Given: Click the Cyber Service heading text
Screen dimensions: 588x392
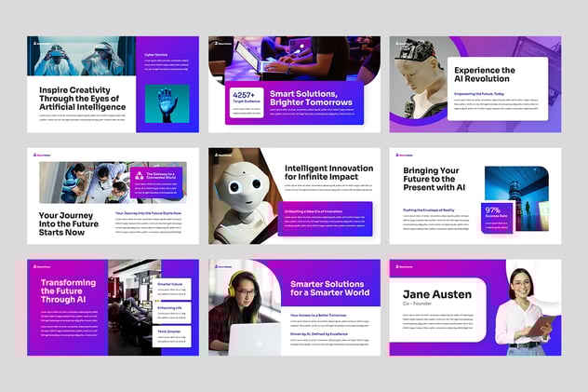Looking at the screenshot, I should (x=156, y=54).
